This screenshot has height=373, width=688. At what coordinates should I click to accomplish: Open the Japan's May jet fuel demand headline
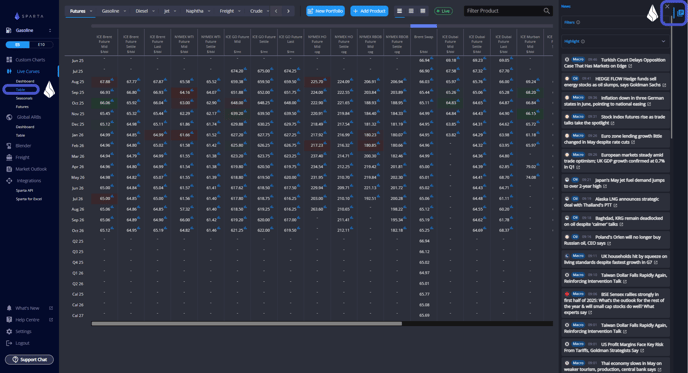point(615,183)
